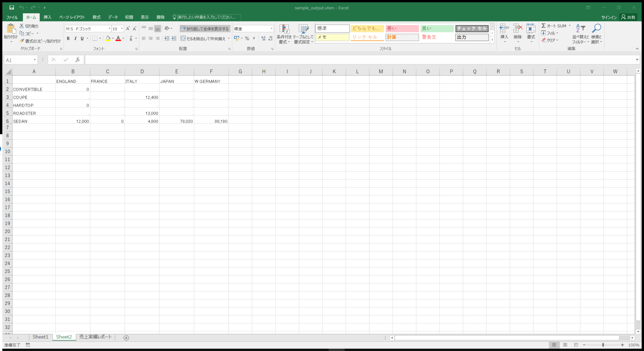Click the increase indent icon
The height and width of the screenshot is (351, 644).
point(174,38)
